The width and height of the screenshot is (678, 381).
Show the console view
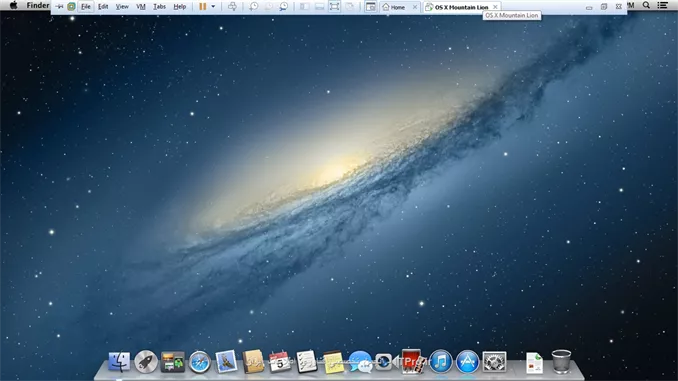371,6
